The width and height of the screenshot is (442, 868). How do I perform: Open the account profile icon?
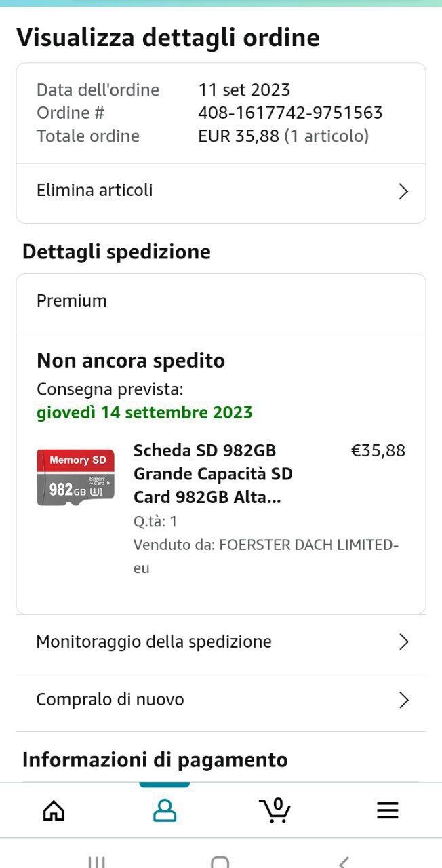(165, 810)
